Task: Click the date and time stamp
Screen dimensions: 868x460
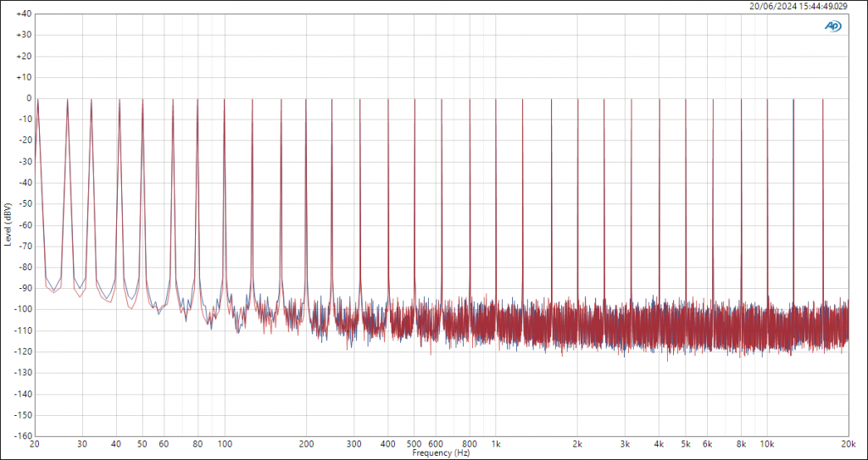Action: pyautogui.click(x=798, y=6)
